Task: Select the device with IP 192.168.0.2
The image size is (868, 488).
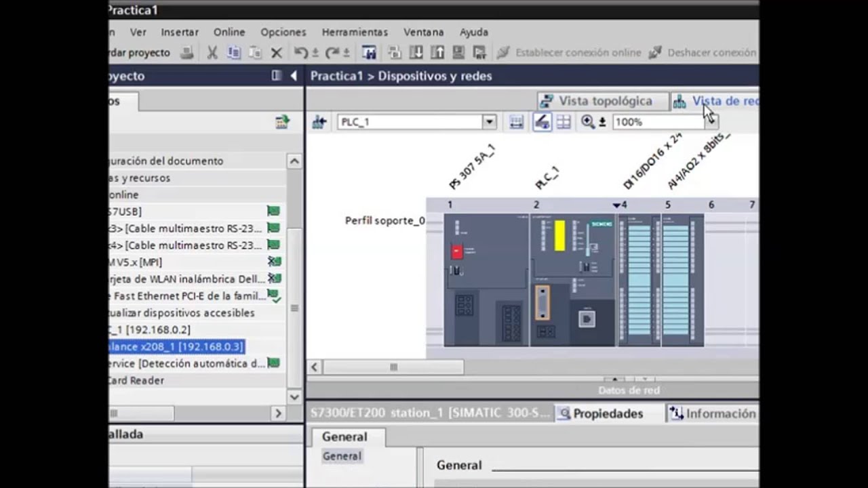Action: 197,330
